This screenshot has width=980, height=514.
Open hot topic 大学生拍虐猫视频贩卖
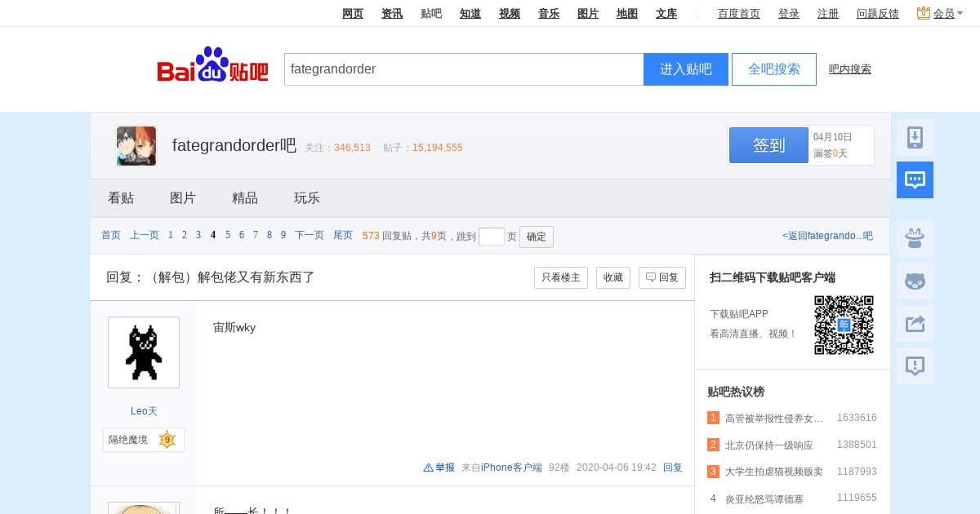pos(774,472)
